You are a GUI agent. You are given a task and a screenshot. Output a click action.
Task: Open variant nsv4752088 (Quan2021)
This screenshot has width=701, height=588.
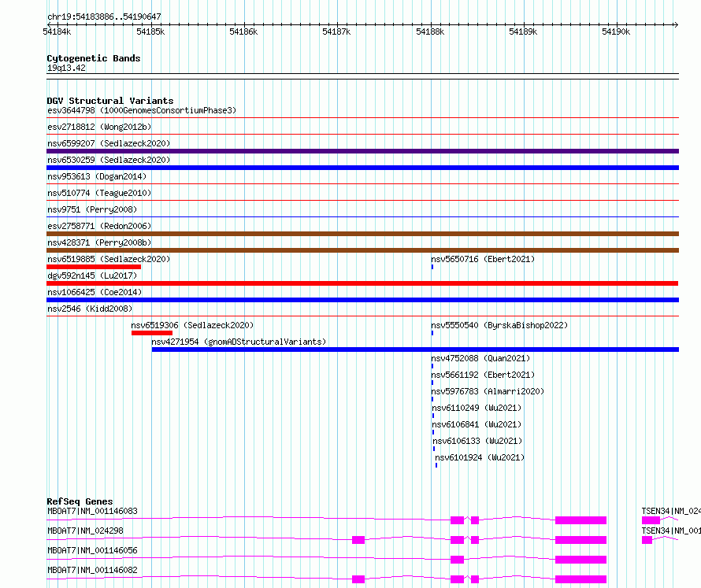coord(480,358)
